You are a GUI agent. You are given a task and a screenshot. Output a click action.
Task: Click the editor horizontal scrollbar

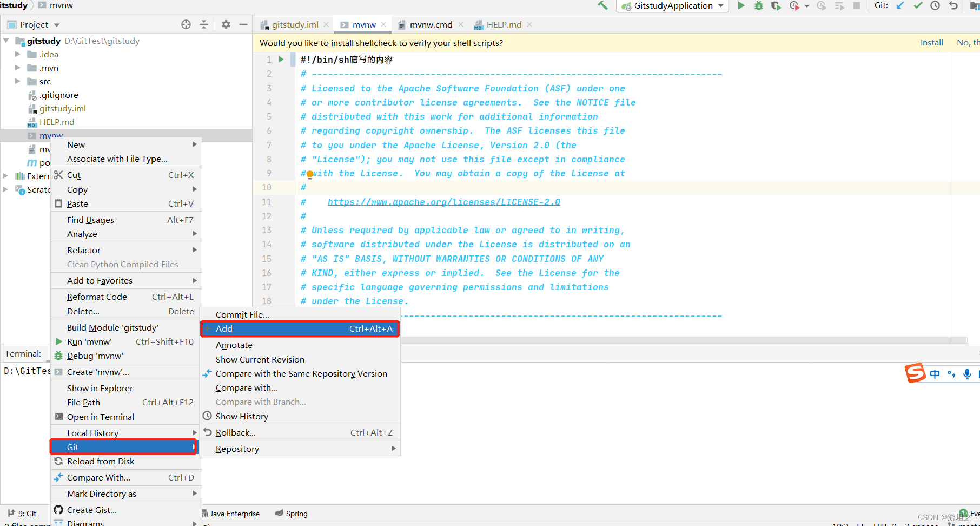[684, 340]
